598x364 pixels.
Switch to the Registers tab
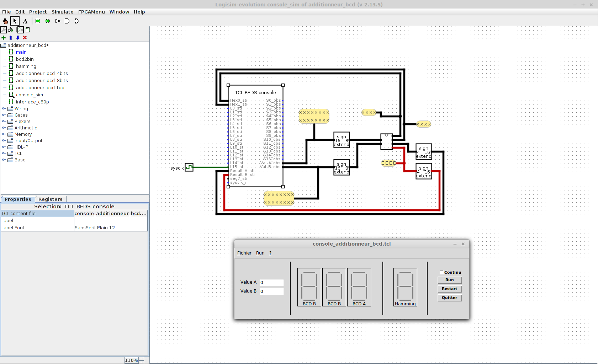click(50, 199)
